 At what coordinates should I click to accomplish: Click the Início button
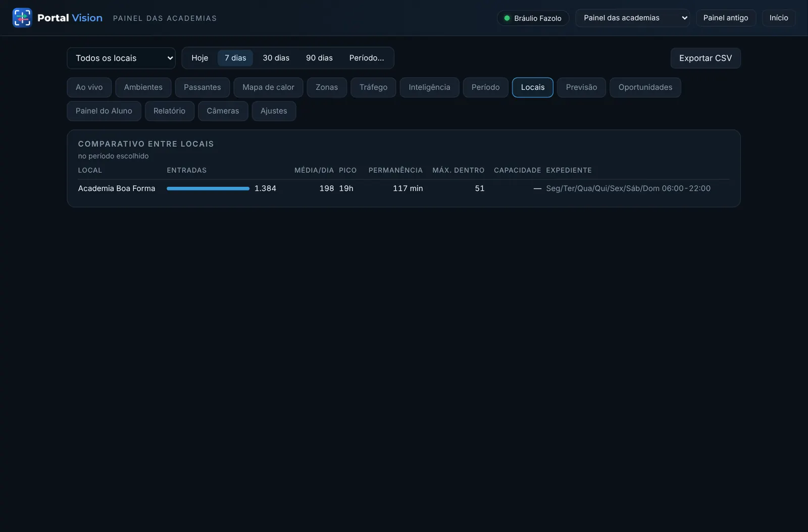click(x=779, y=18)
